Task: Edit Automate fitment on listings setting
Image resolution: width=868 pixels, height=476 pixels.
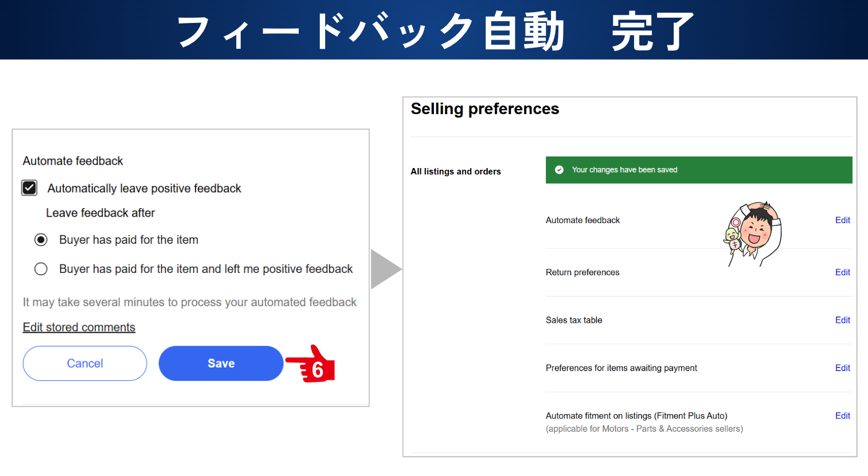Action: pyautogui.click(x=842, y=416)
